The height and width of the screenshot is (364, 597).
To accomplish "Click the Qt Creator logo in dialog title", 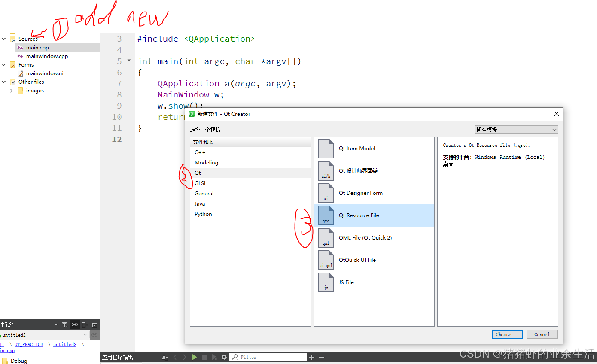I will (192, 114).
